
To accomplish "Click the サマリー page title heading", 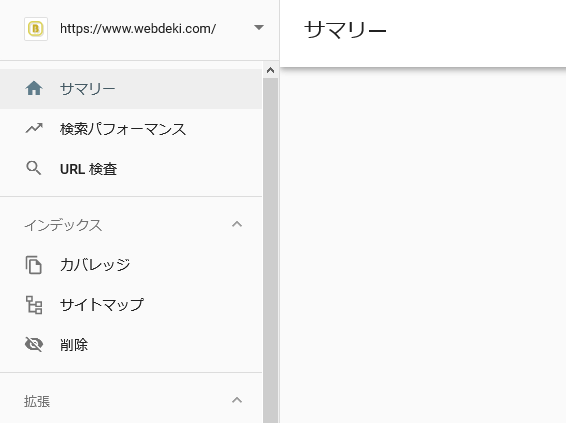I will coord(345,30).
